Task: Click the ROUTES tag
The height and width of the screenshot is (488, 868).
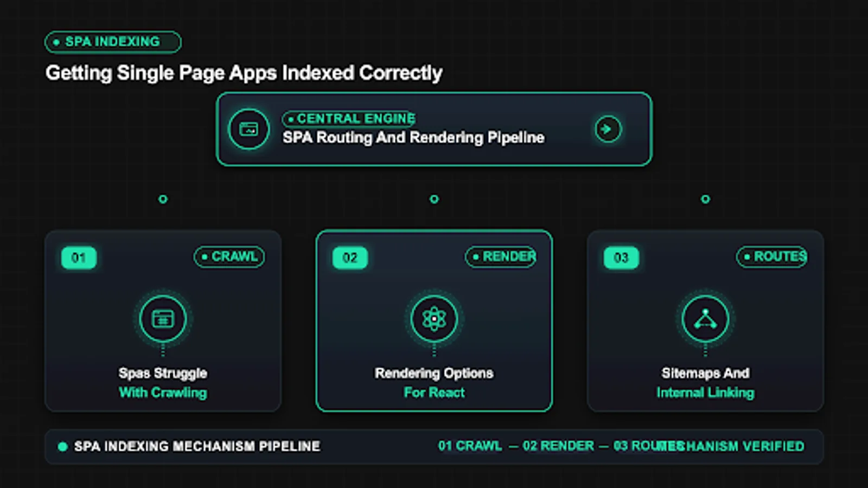Action: pyautogui.click(x=772, y=256)
